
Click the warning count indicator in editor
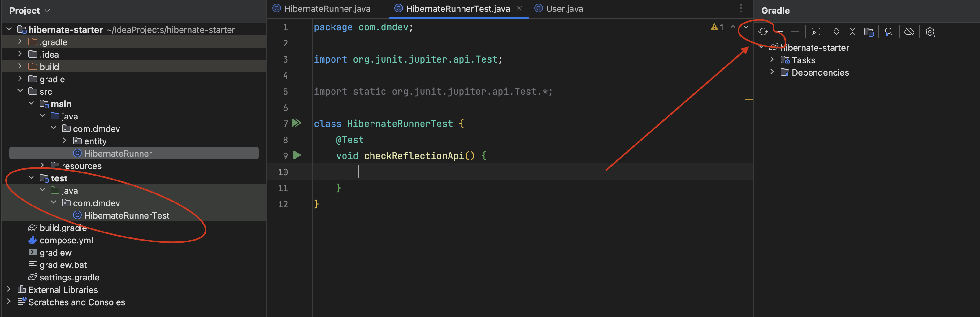click(x=717, y=27)
